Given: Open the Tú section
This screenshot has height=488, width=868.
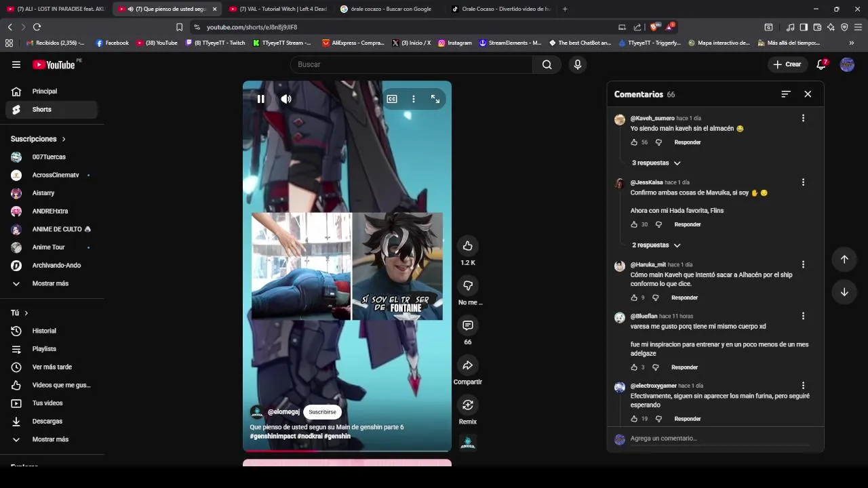Looking at the screenshot, I should (x=19, y=313).
